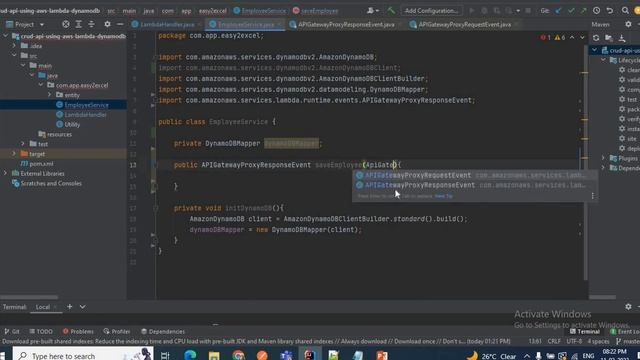Hide the Project tool window
Viewport: 640px width, 360px height.
pyautogui.click(x=120, y=24)
